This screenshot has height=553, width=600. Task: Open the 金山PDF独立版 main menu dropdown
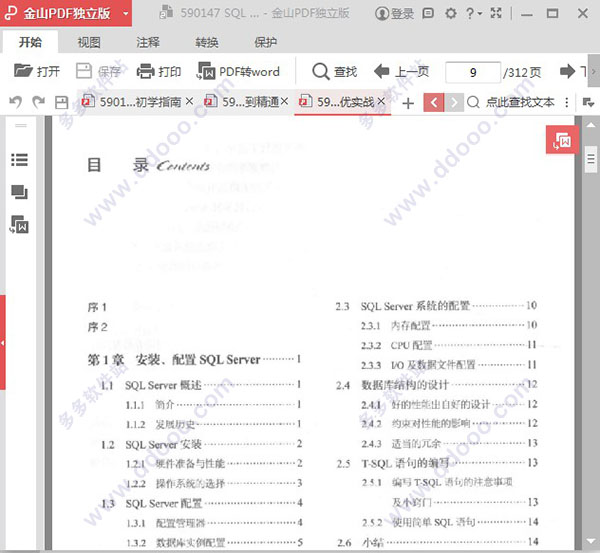[126, 13]
